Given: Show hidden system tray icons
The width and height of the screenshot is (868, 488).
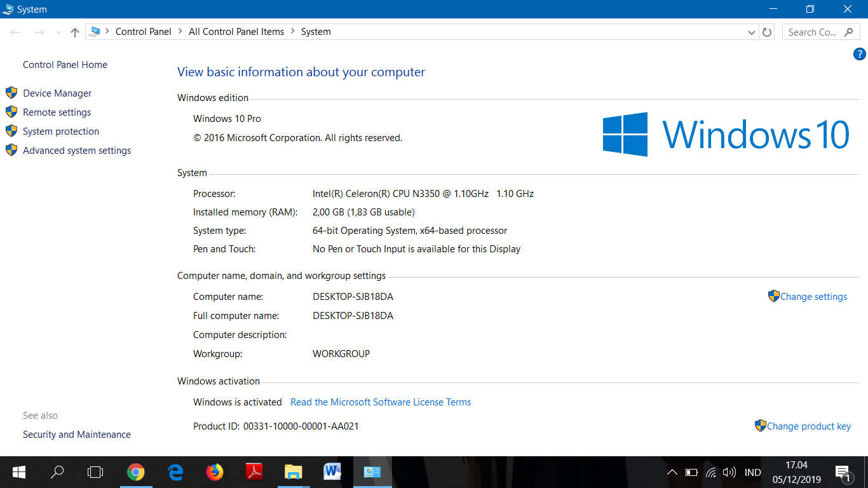Looking at the screenshot, I should [672, 472].
